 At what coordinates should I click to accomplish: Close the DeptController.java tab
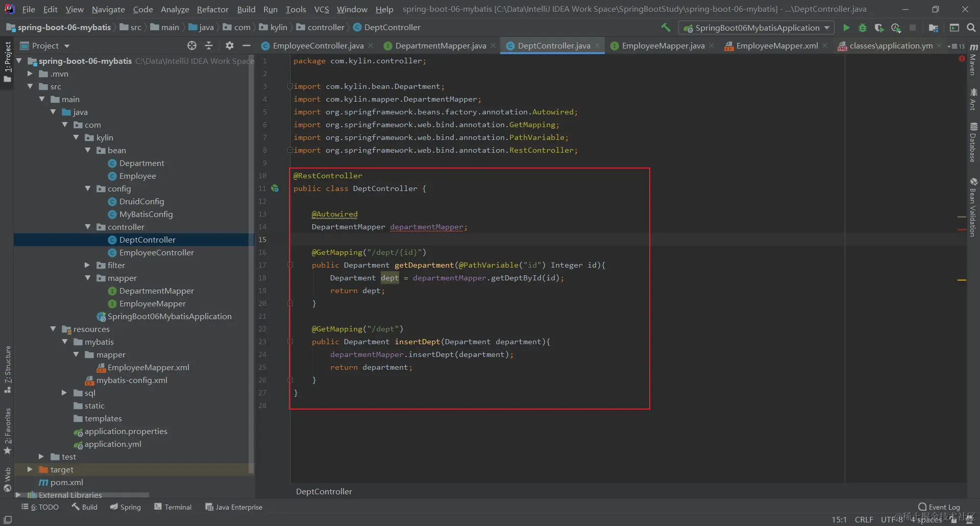597,45
